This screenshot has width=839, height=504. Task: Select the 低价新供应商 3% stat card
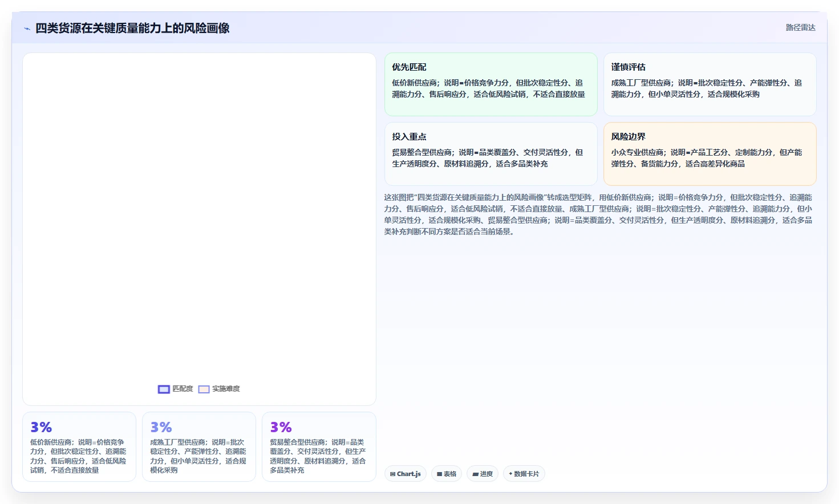(79, 447)
